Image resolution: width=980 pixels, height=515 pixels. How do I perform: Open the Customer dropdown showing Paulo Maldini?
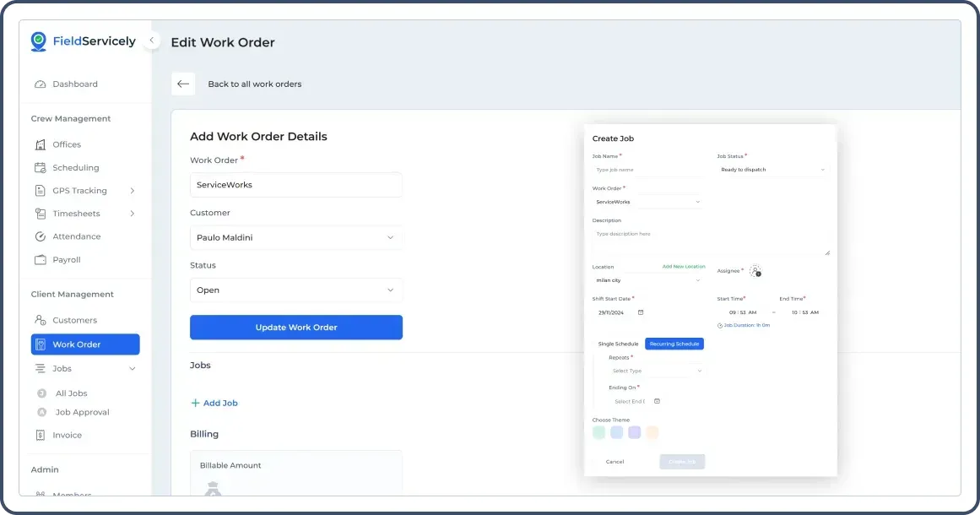[x=296, y=236]
